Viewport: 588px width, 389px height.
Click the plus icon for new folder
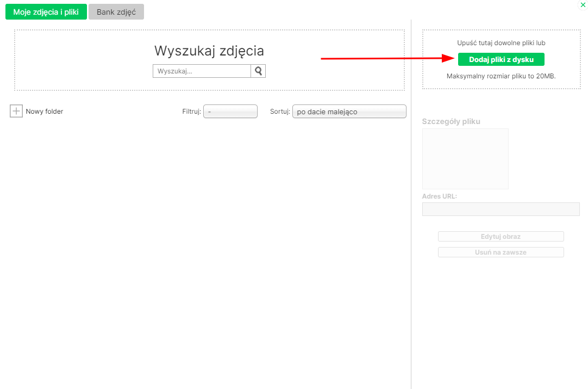16,111
